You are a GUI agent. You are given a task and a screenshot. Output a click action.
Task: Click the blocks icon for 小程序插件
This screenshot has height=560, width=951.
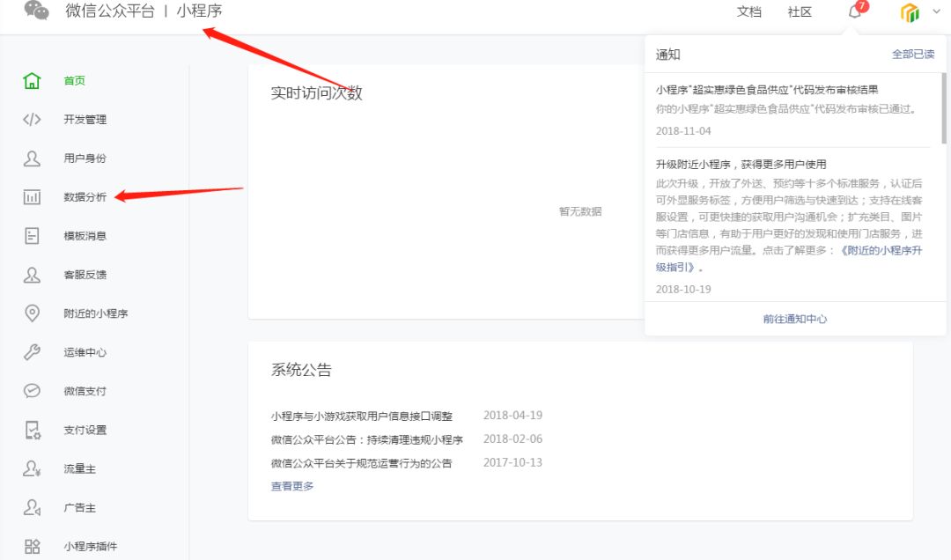click(32, 547)
